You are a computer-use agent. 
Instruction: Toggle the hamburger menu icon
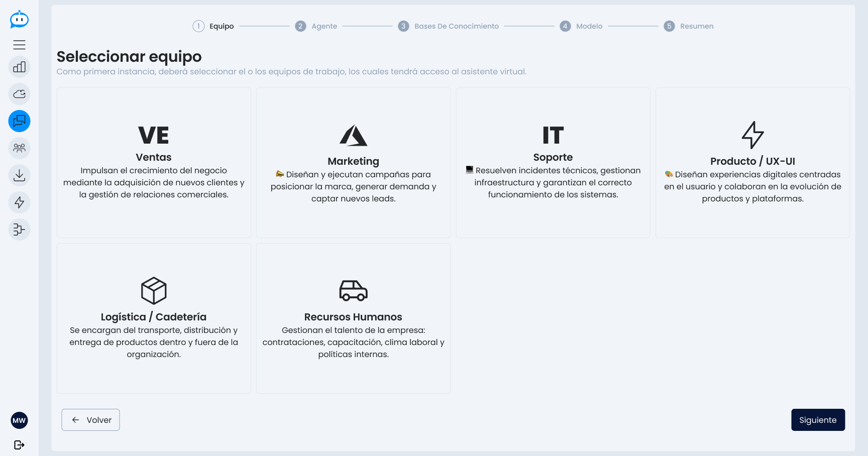[x=19, y=45]
